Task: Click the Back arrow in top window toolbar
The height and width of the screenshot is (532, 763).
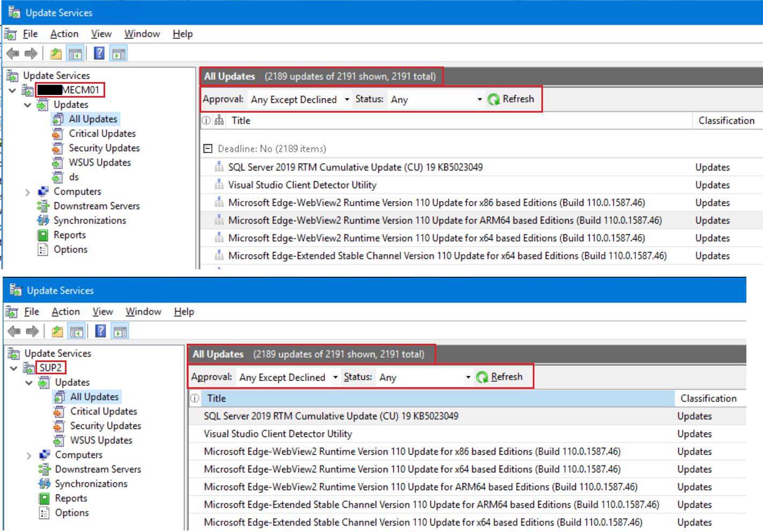Action: click(13, 54)
